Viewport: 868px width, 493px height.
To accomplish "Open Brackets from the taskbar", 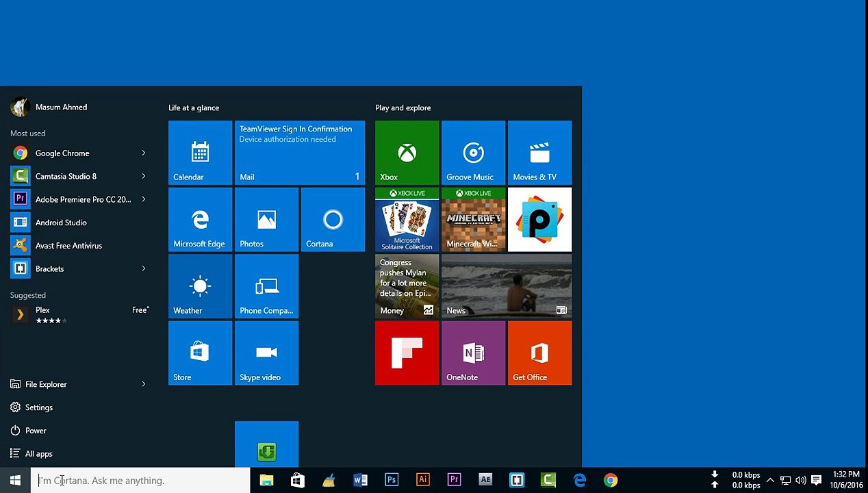I will (x=517, y=481).
